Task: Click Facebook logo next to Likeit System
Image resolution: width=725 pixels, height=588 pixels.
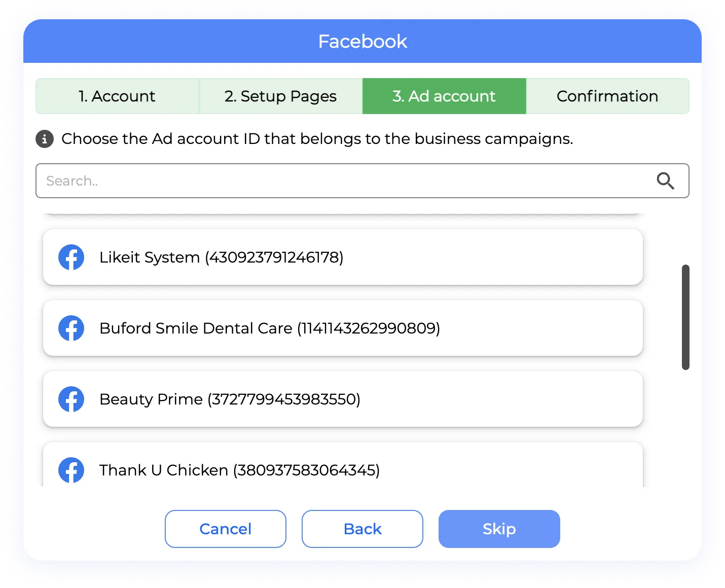Action: (71, 258)
